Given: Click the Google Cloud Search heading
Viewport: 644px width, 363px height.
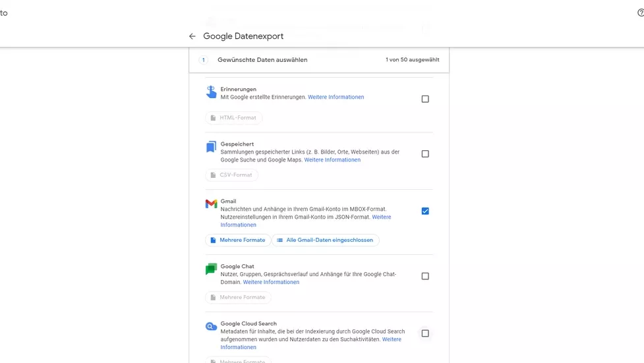Looking at the screenshot, I should (x=249, y=323).
